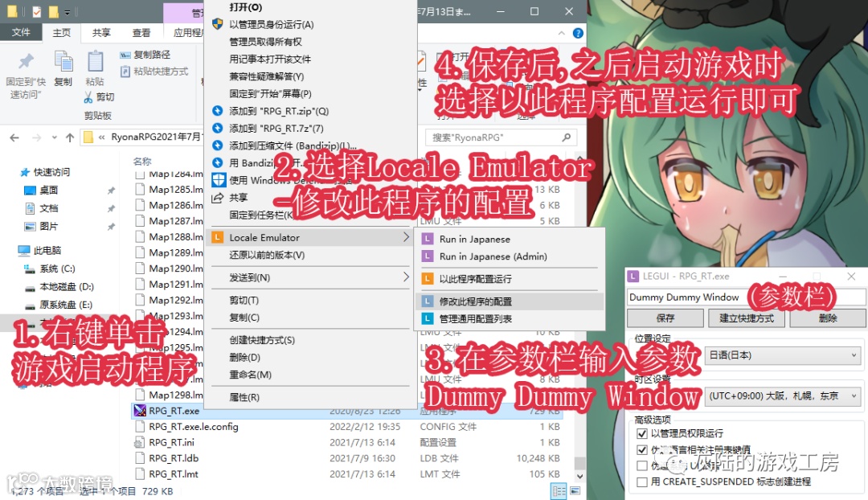
Task: Open the 日语(日本) location dropdown
Action: point(784,355)
